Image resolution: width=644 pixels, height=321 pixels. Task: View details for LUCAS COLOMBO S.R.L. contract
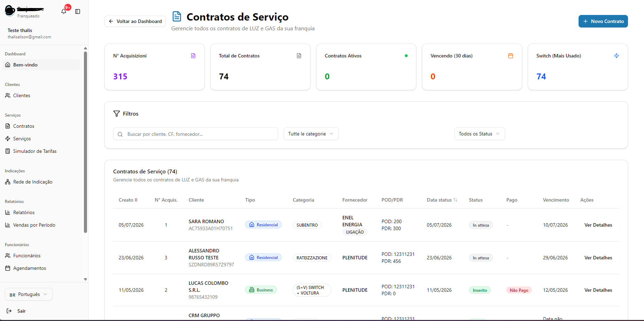[598, 290]
